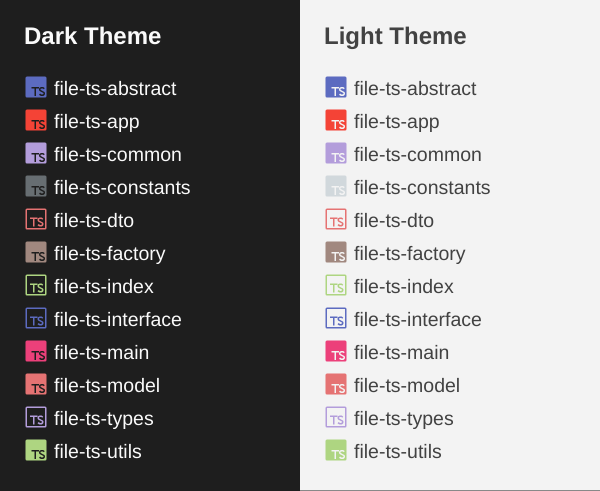Screen dimensions: 600x491
Task: Choose the blue outlined file-ts-interface icon in Dark Theme
Action: [x=36, y=318]
